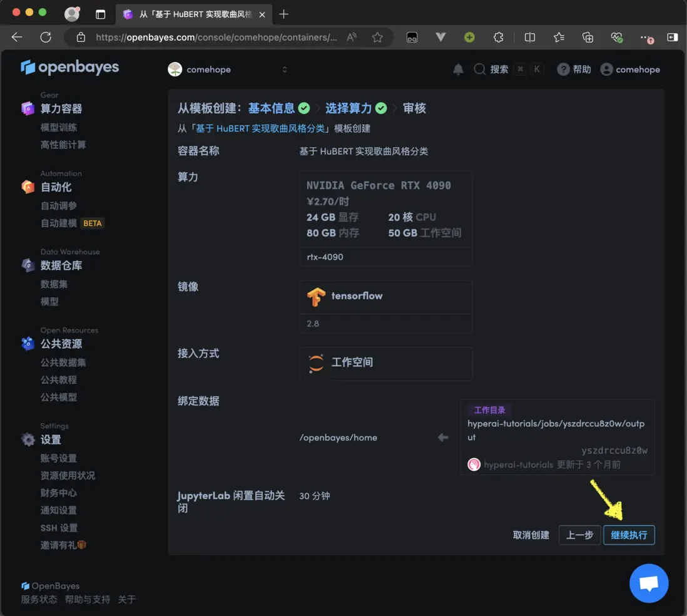This screenshot has width=687, height=616.
Task: Click 关于 footer link
Action: click(x=126, y=599)
